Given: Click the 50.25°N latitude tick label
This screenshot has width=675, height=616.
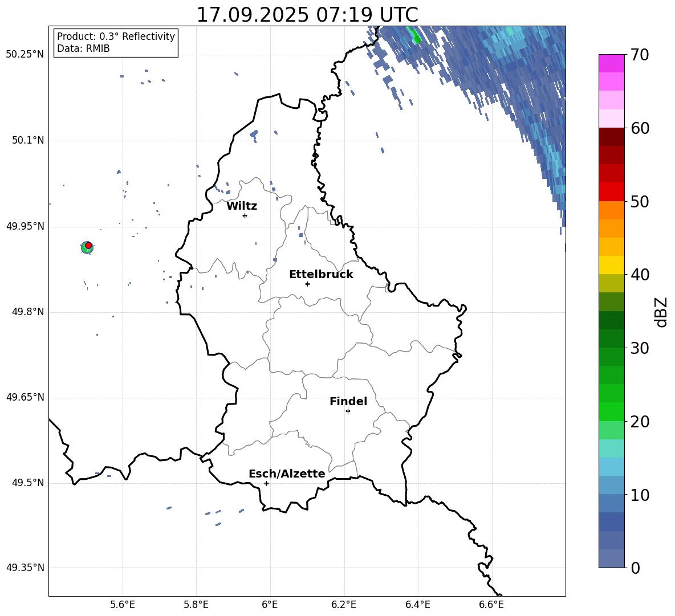Looking at the screenshot, I should click(x=25, y=55).
